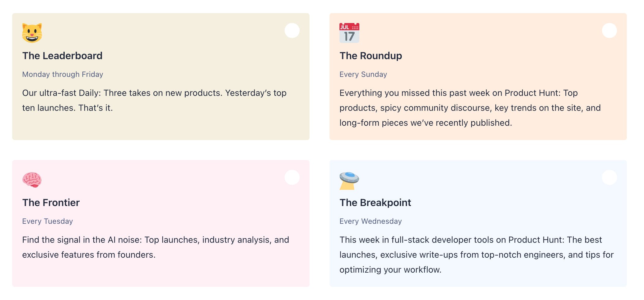
Task: Click Monday through Friday schedule text
Action: [63, 74]
